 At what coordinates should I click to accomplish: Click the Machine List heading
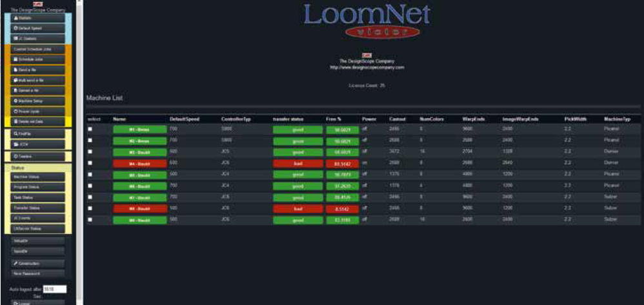point(105,99)
